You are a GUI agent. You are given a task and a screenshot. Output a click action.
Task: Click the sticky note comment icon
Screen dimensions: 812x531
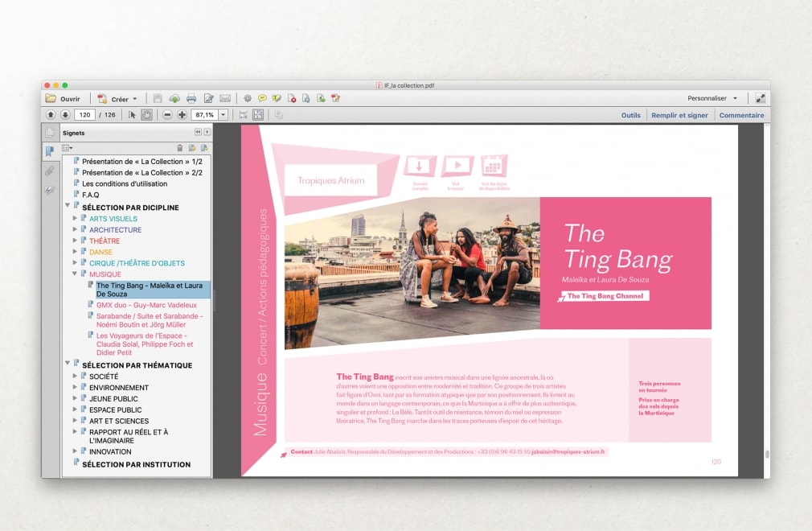pyautogui.click(x=262, y=98)
